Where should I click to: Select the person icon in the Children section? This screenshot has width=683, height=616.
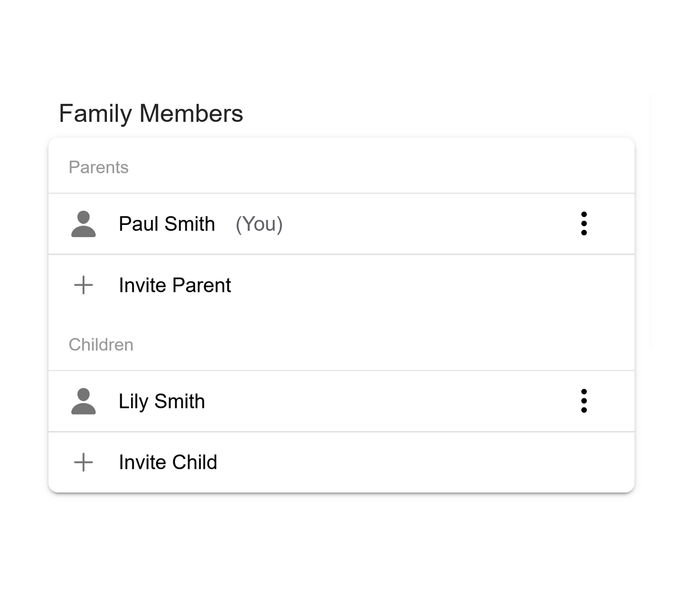click(83, 401)
